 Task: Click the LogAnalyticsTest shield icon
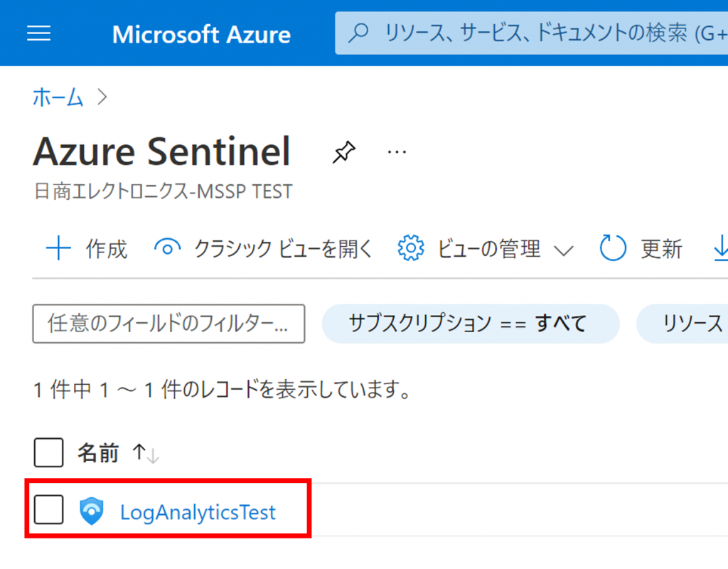pyautogui.click(x=92, y=511)
